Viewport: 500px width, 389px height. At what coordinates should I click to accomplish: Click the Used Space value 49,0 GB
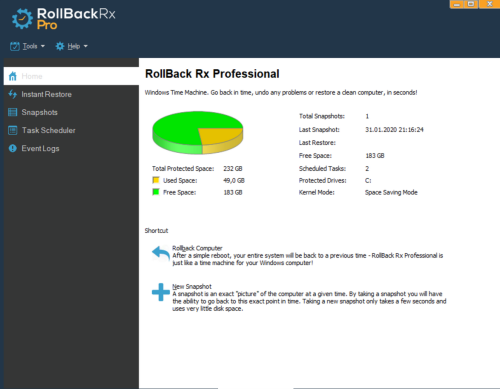coord(234,180)
